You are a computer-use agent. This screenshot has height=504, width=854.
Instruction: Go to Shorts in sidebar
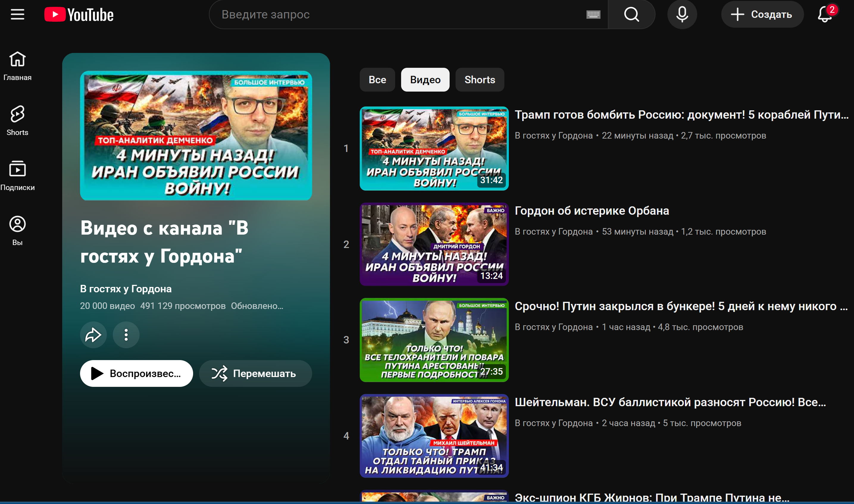[17, 120]
